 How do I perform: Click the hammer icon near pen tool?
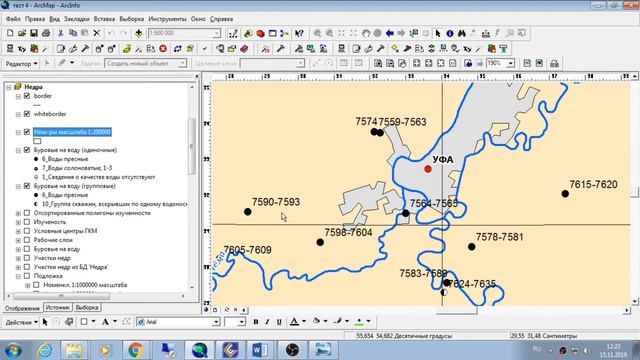85,49
